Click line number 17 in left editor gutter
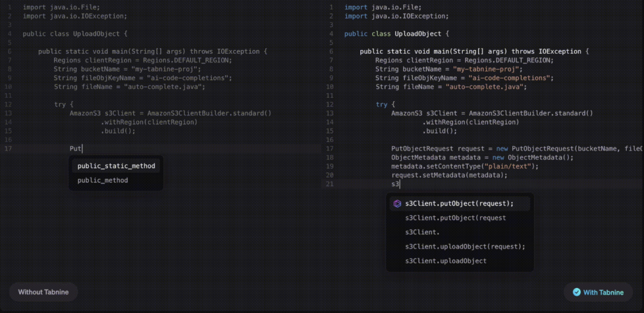 point(8,148)
